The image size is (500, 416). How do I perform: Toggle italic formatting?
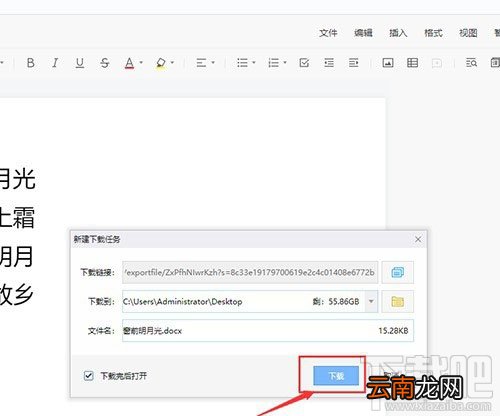(55, 63)
